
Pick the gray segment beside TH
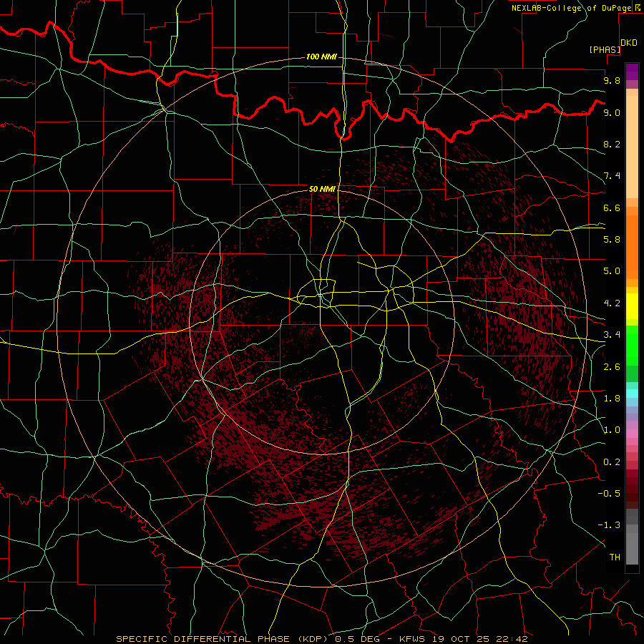(x=632, y=550)
